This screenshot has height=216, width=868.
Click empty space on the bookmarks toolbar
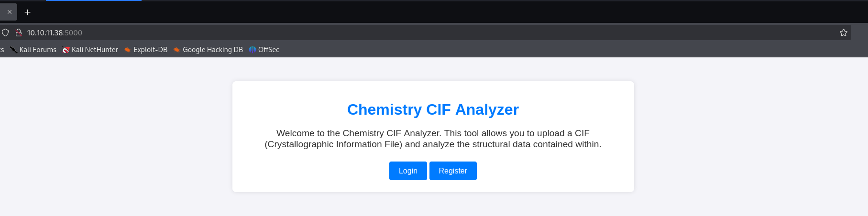point(574,50)
